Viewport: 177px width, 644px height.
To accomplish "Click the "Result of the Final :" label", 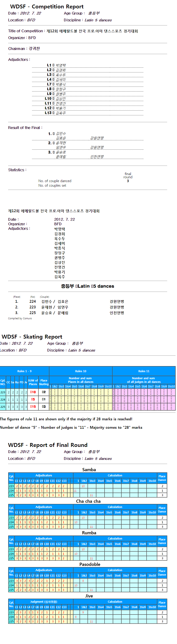I will 25,127.
